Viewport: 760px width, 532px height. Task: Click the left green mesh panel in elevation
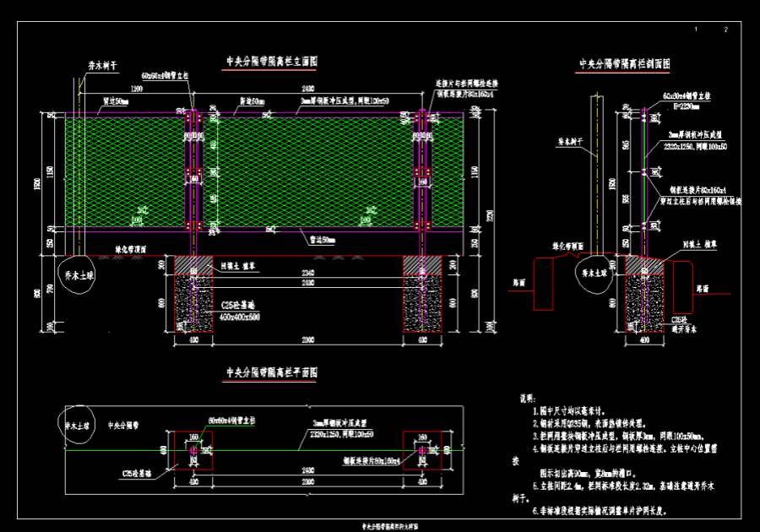pyautogui.click(x=125, y=171)
